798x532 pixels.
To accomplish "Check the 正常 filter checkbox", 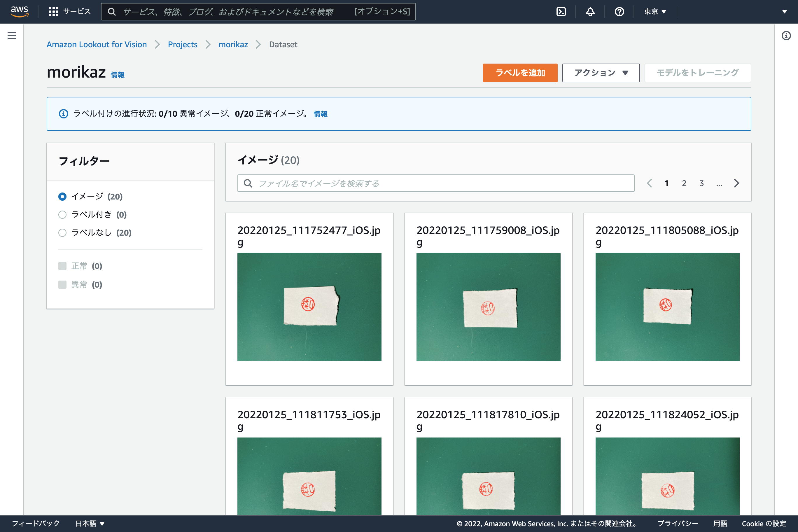I will 62,266.
